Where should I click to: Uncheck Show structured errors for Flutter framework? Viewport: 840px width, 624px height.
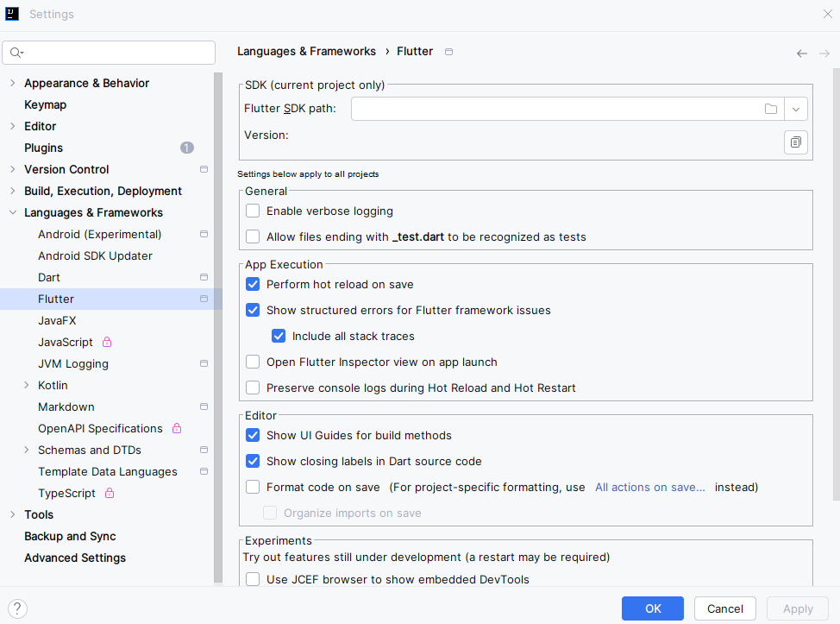[253, 310]
